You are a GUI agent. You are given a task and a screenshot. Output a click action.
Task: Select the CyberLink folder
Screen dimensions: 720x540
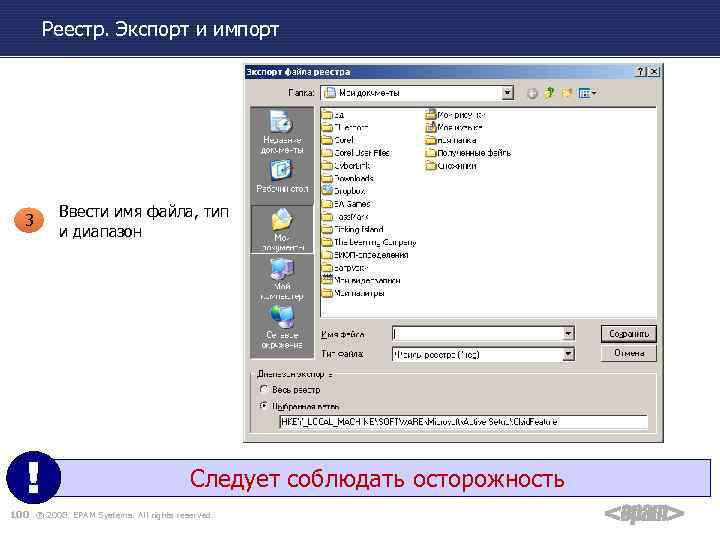(x=346, y=165)
